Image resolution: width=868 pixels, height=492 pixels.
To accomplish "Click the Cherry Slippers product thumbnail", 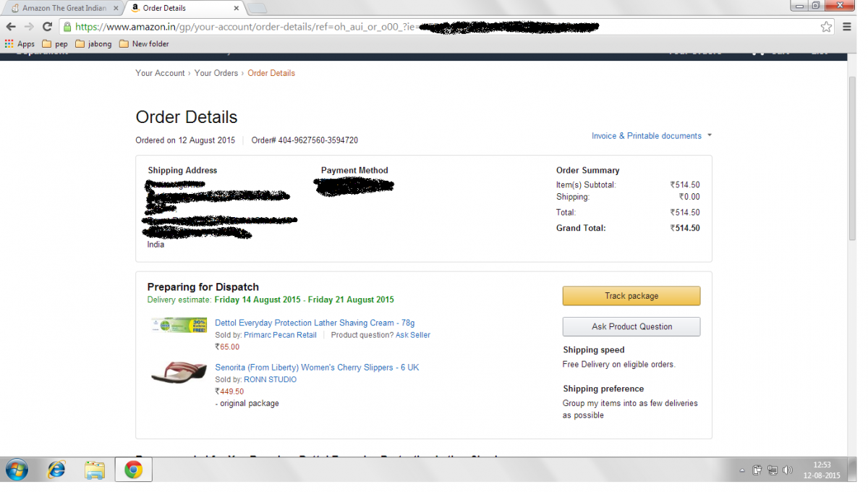I will [x=179, y=373].
